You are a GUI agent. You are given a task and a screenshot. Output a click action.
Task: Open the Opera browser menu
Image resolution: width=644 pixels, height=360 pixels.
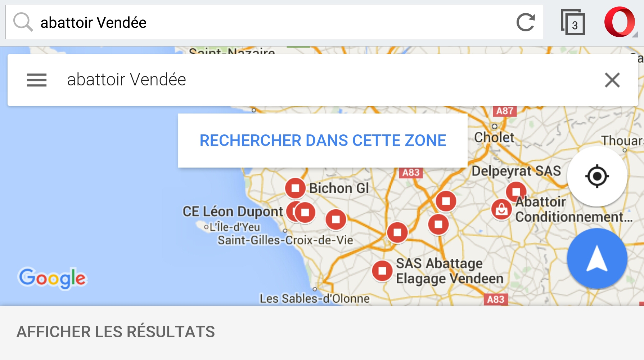click(x=620, y=22)
